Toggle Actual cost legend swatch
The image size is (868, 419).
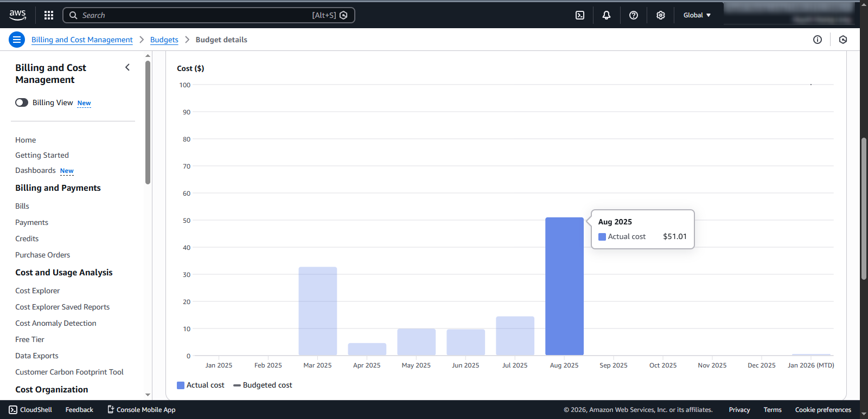[181, 385]
